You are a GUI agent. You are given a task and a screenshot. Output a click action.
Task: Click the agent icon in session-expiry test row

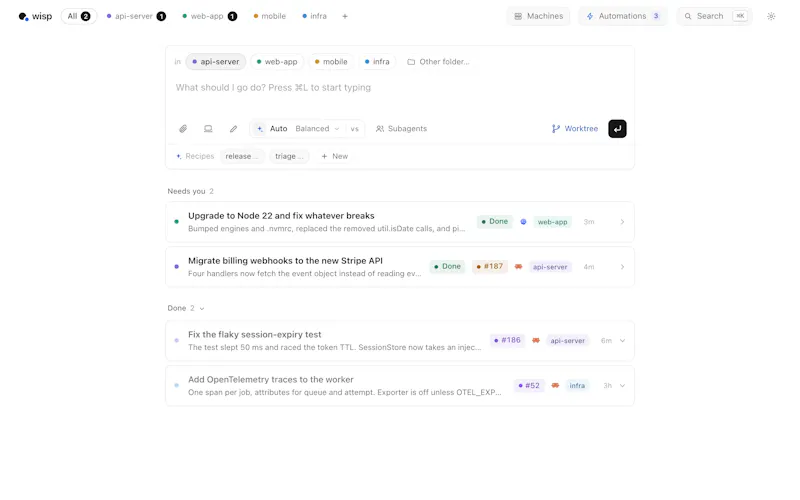[x=536, y=341]
